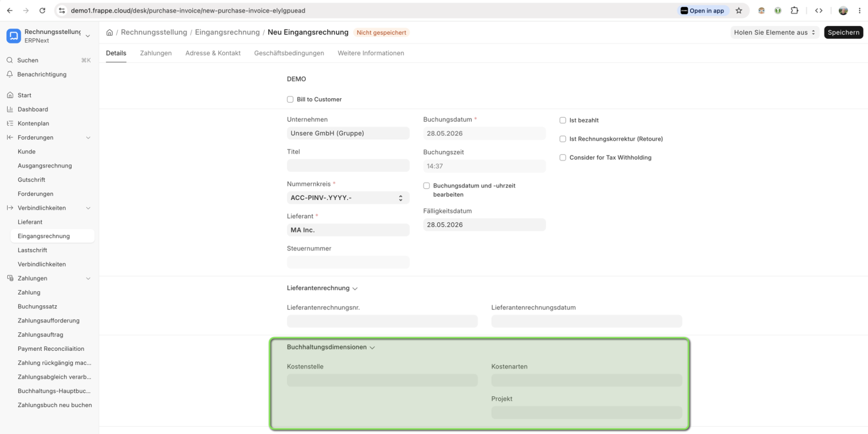Click the Lieferant field MA Inc.

348,230
